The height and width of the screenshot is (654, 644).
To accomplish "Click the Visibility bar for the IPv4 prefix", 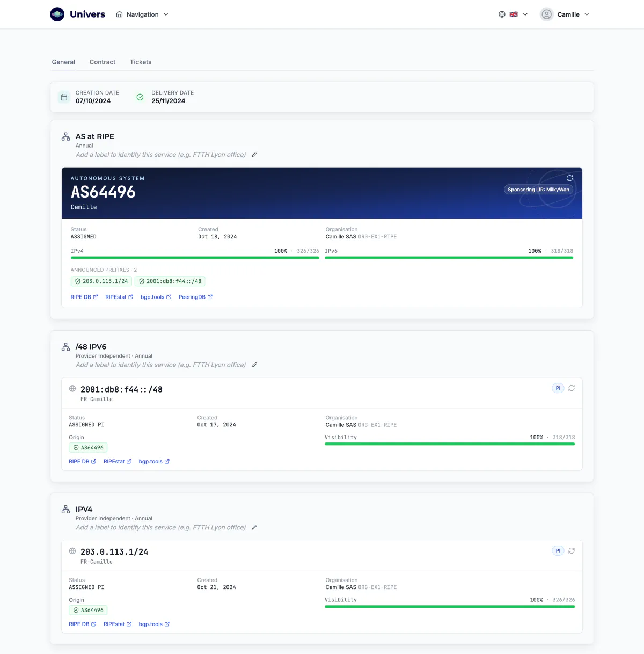I will click(450, 607).
